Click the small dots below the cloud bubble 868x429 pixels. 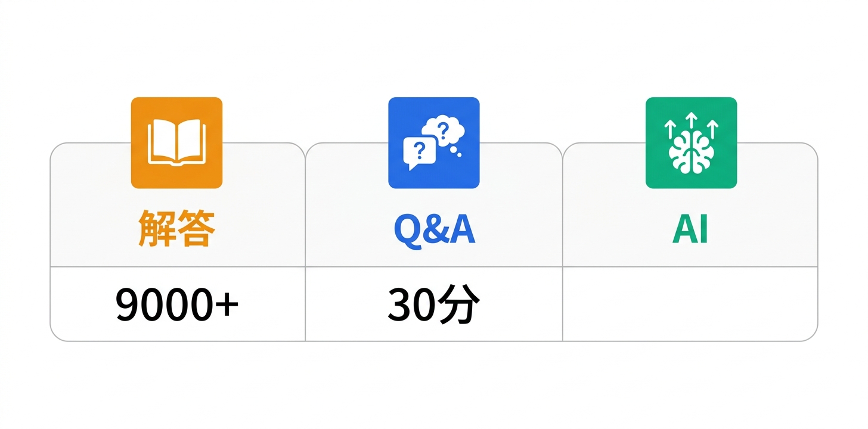[x=456, y=152]
